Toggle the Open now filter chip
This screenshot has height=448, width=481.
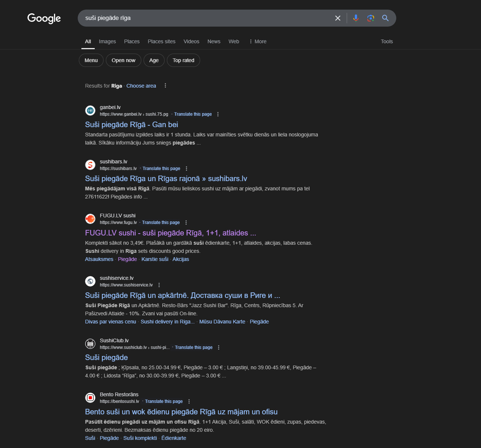[124, 60]
